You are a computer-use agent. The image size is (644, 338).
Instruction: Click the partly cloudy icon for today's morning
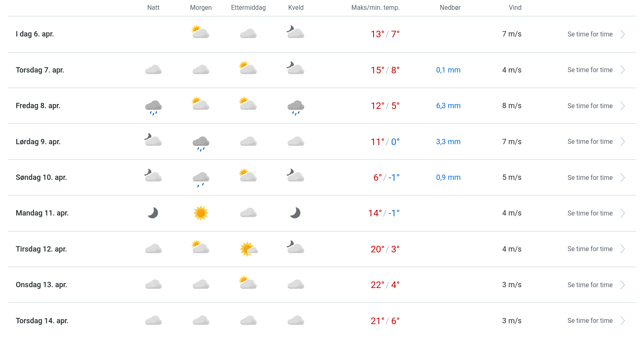(200, 32)
